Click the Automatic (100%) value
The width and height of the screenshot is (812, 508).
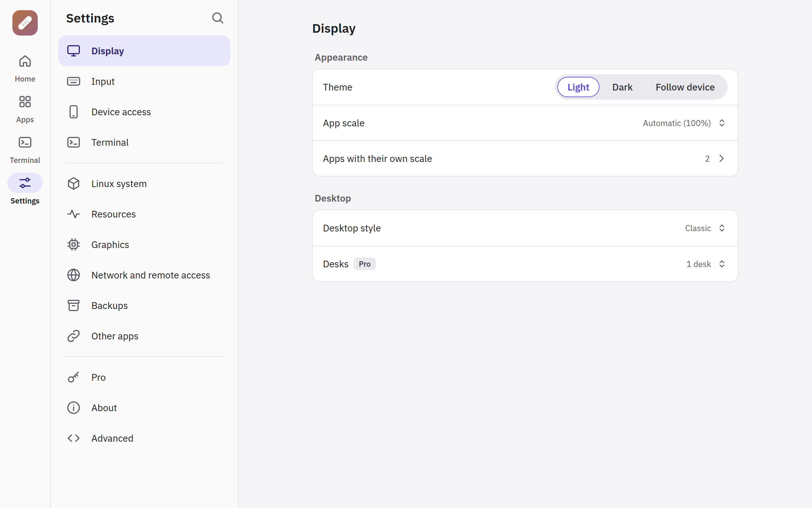pyautogui.click(x=677, y=123)
